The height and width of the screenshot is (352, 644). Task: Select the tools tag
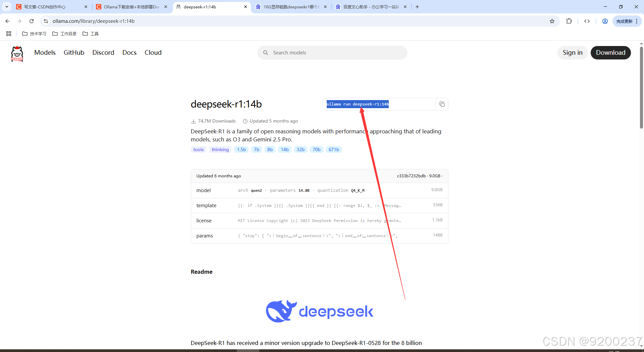(x=199, y=149)
